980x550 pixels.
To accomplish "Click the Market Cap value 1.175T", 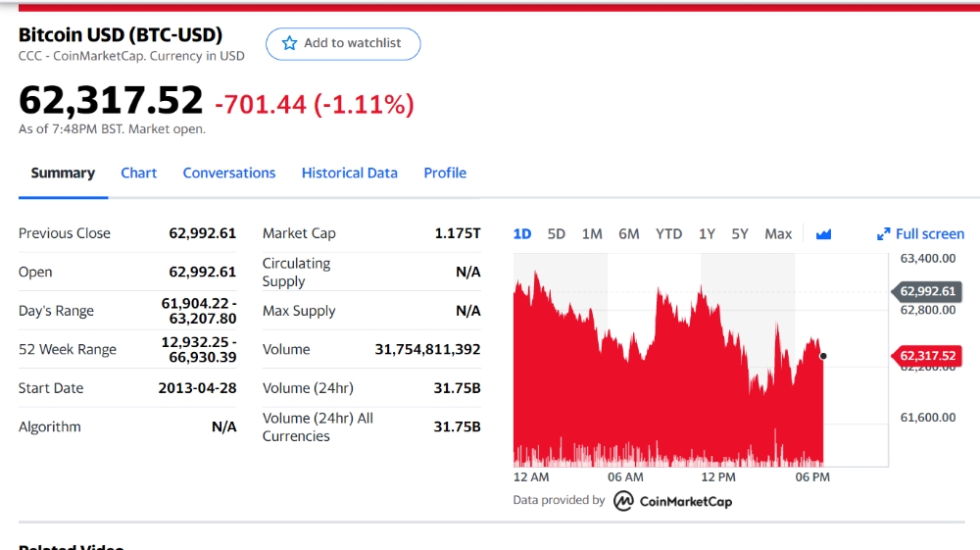I will (x=458, y=233).
